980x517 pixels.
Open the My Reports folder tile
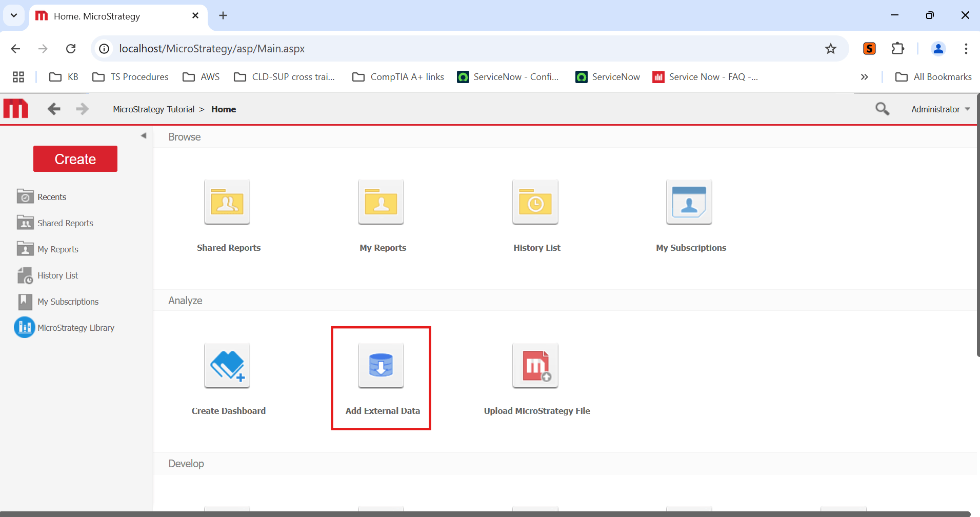coord(381,203)
